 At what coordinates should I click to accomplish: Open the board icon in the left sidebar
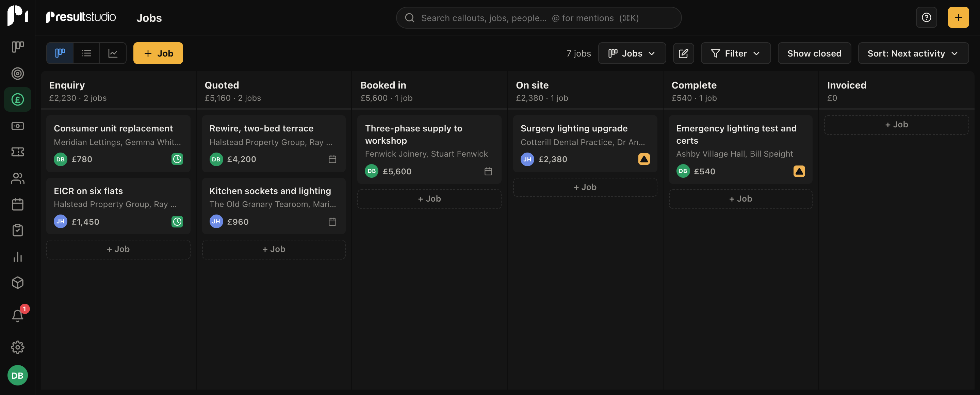point(17,47)
